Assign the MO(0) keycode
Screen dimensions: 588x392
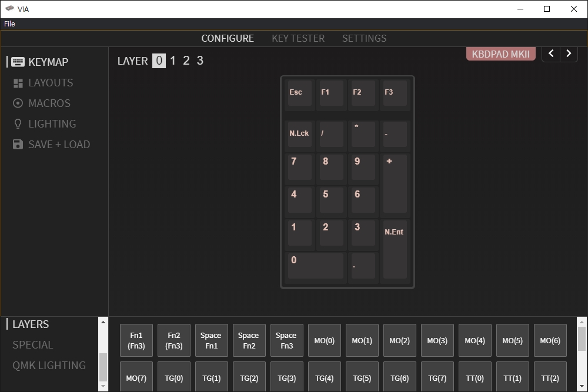[325, 340]
